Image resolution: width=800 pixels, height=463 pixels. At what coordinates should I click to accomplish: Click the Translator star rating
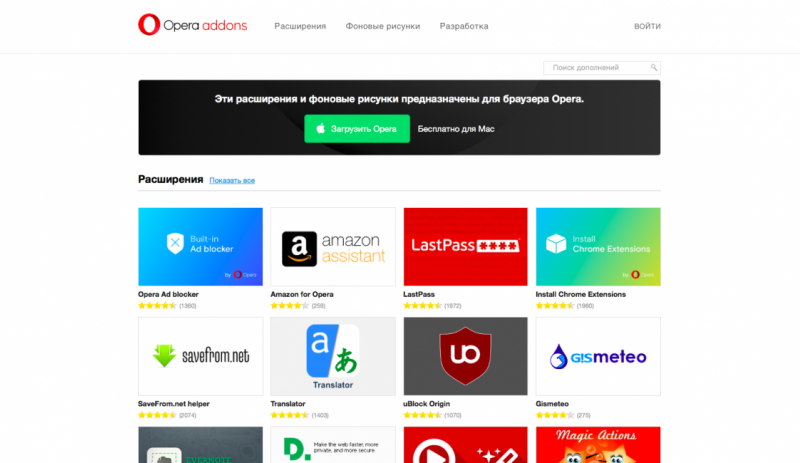289,415
